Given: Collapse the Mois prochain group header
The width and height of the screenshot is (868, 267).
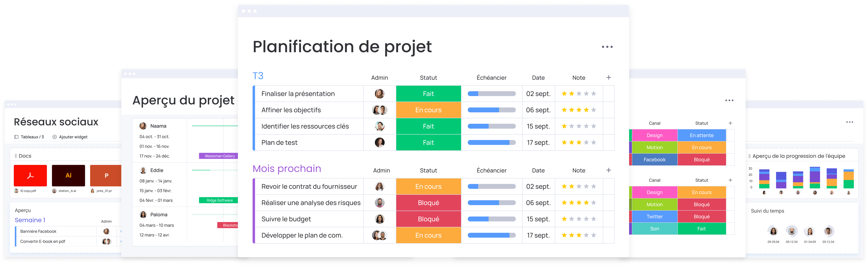Looking at the screenshot, I should 287,168.
